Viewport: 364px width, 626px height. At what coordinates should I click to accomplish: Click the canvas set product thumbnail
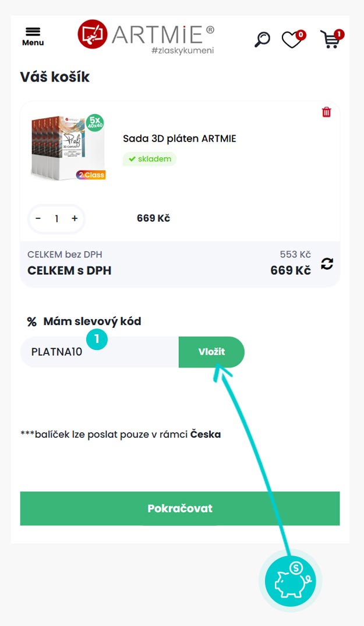tap(68, 147)
